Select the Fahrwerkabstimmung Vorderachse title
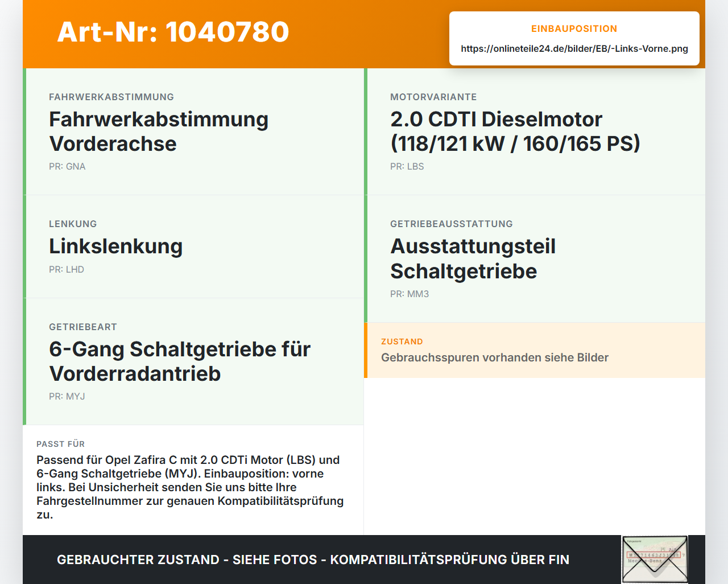The height and width of the screenshot is (584, 728). [159, 131]
